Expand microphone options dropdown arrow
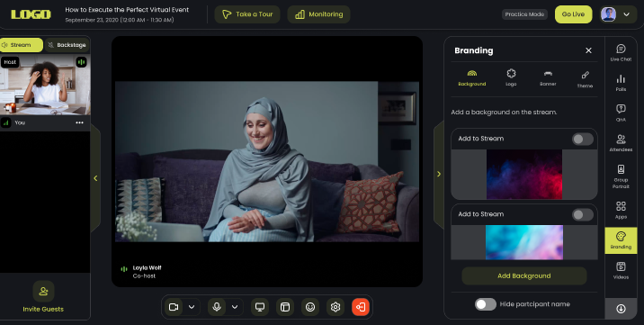Viewport: 644px width, 325px height. 235,307
